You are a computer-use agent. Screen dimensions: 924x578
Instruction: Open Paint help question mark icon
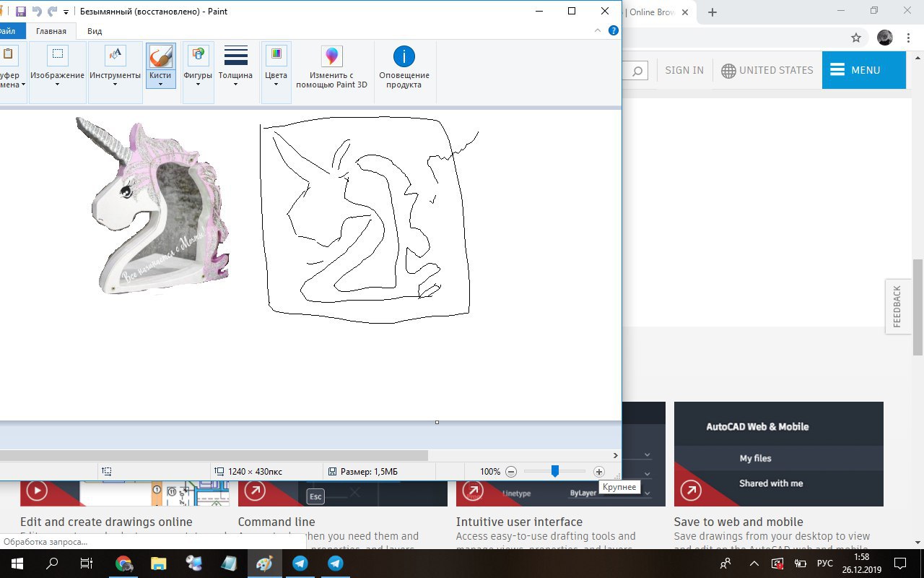point(614,30)
